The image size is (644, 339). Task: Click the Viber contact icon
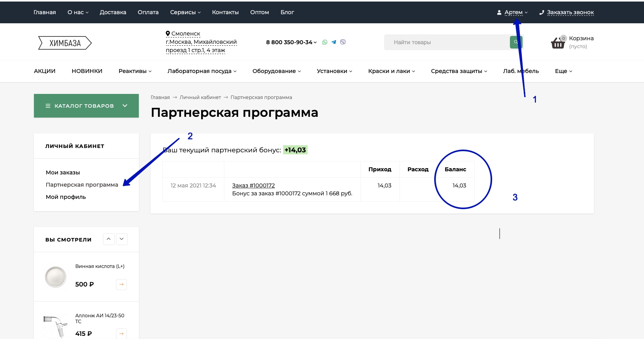tap(343, 42)
